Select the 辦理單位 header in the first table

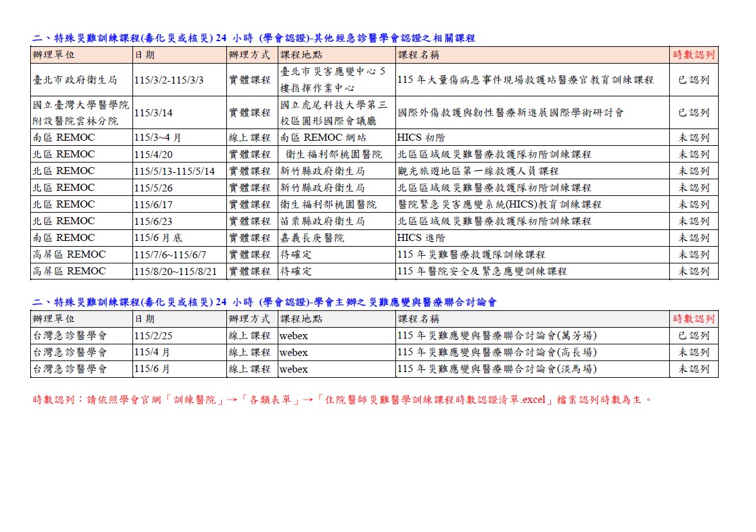click(x=54, y=55)
